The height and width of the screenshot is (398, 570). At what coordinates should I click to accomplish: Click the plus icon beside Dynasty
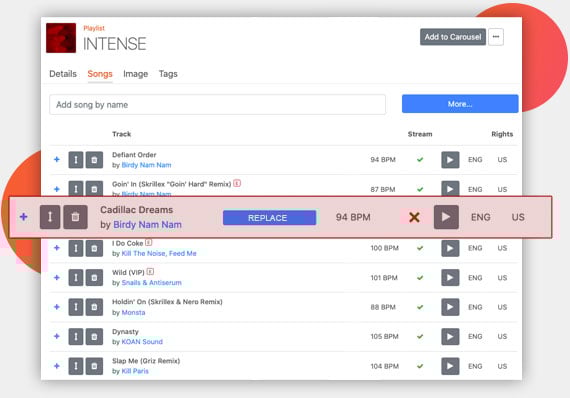click(x=57, y=337)
